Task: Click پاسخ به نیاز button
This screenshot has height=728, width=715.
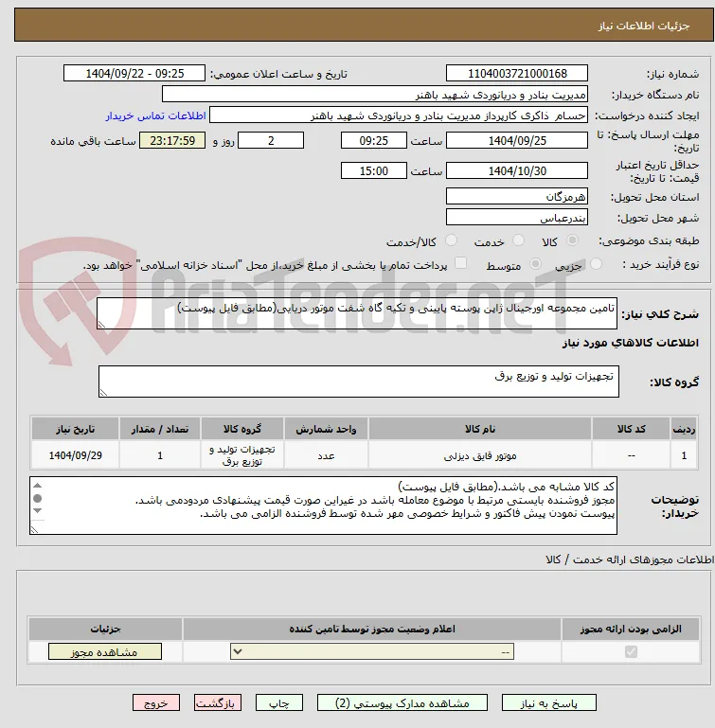Action: [548, 703]
